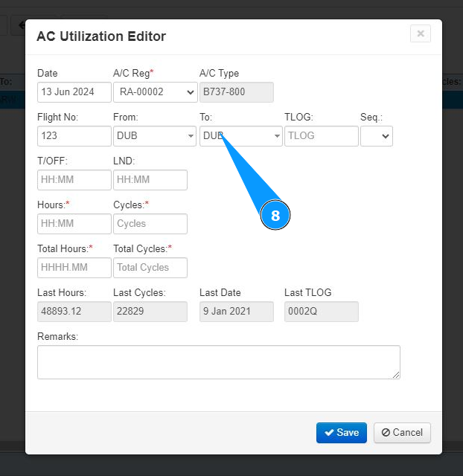Click the Flight No input field

[74, 136]
